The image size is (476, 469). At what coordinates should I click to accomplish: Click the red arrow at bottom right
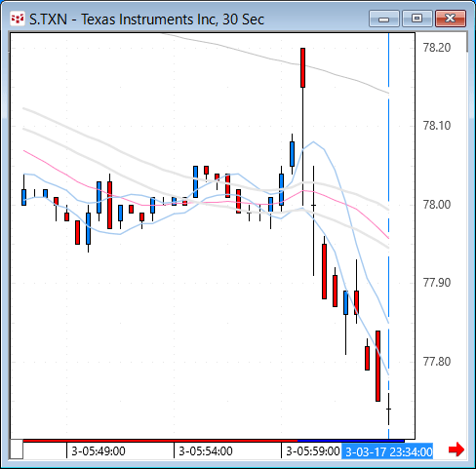(456, 449)
